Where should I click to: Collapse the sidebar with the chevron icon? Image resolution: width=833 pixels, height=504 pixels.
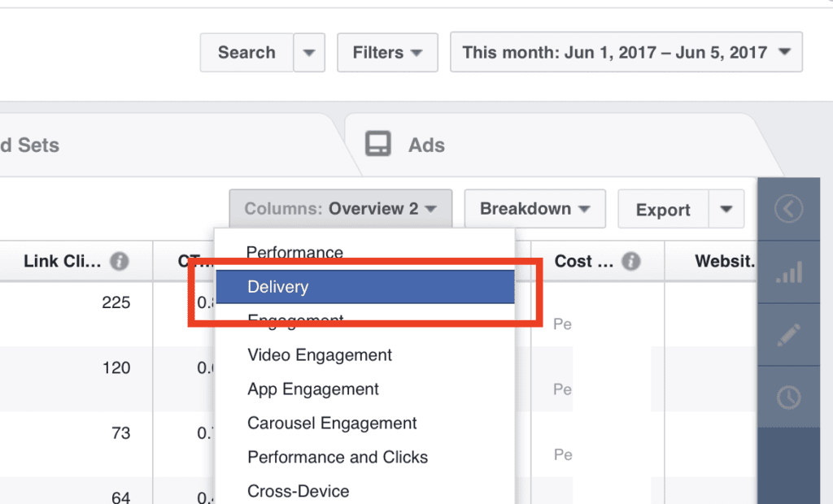coord(788,208)
